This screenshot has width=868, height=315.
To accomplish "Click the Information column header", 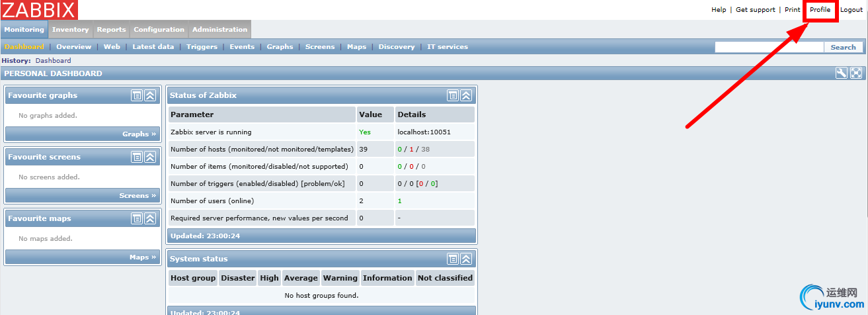I will point(387,278).
